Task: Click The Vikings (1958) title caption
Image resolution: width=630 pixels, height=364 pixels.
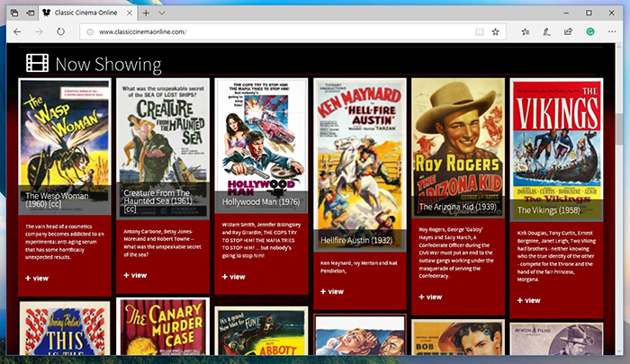Action: pos(549,210)
